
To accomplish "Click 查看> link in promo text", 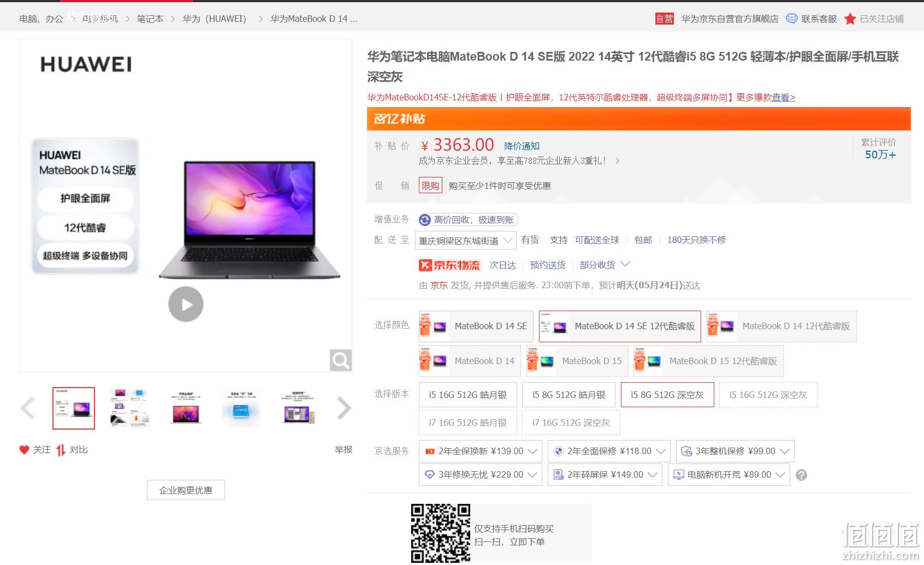I will point(784,98).
